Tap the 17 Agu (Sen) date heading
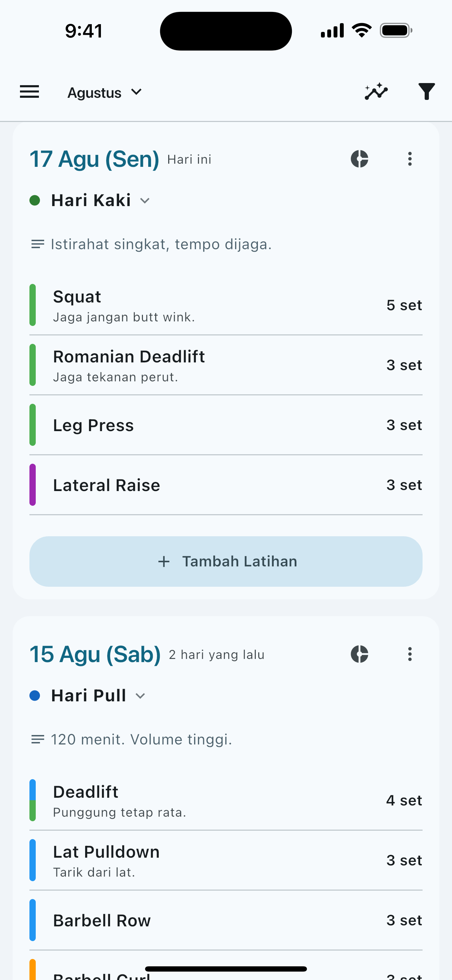This screenshot has width=452, height=980. tap(94, 159)
